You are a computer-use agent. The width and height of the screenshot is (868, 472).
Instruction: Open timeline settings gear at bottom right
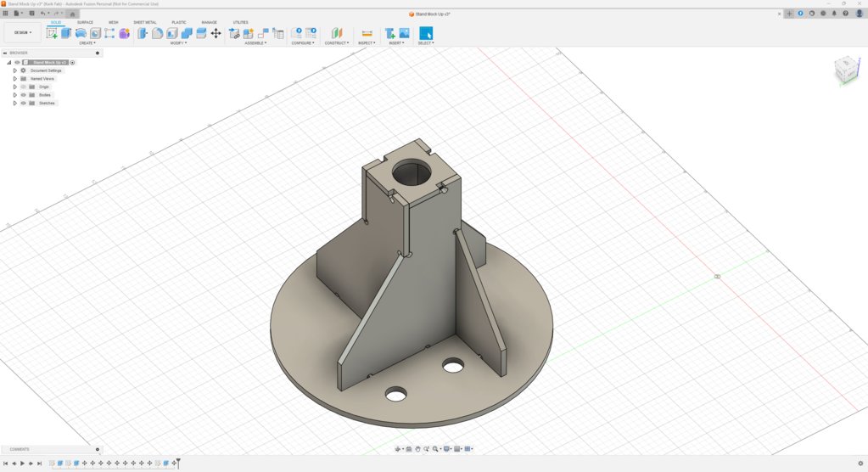(860, 464)
